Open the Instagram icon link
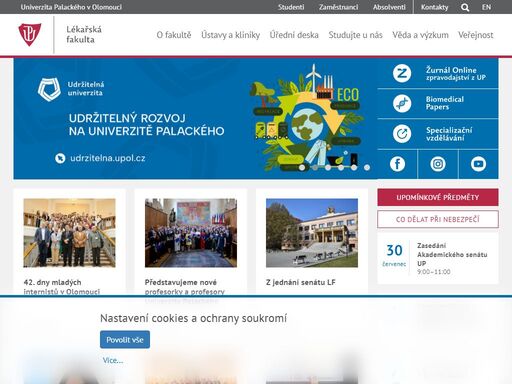 point(438,164)
